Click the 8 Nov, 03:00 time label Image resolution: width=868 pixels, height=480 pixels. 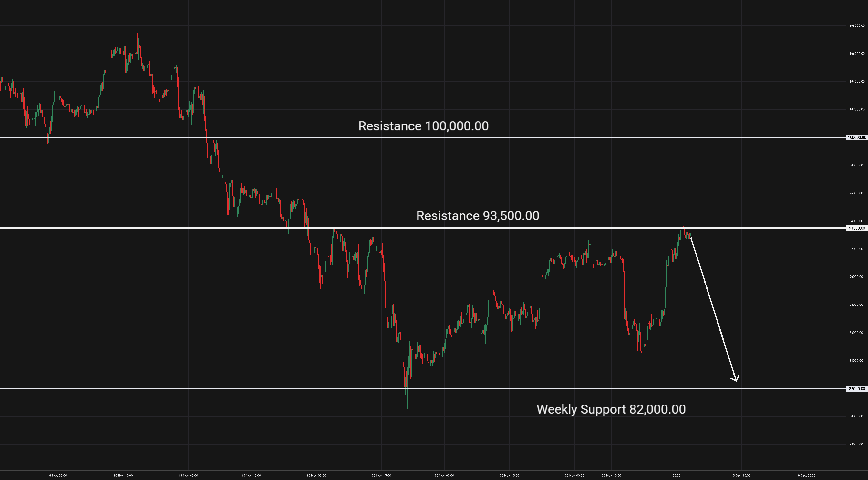tap(58, 475)
